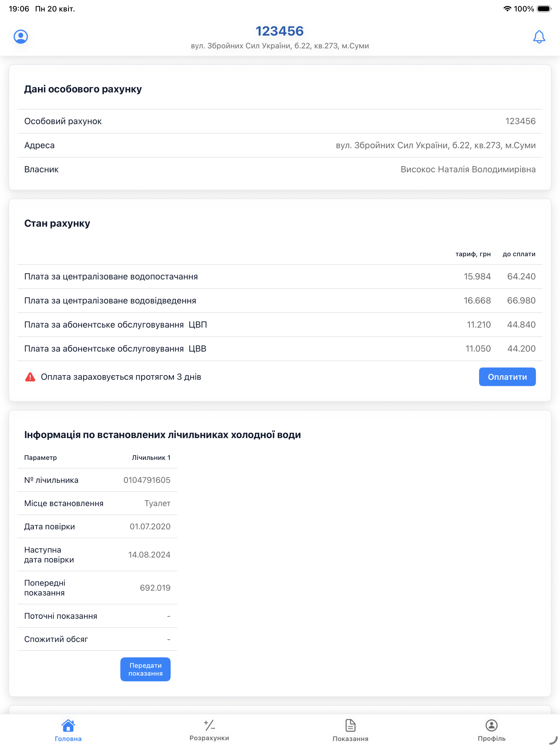The image size is (560, 747).
Task: Select tariff value 16.668
Action: point(477,300)
